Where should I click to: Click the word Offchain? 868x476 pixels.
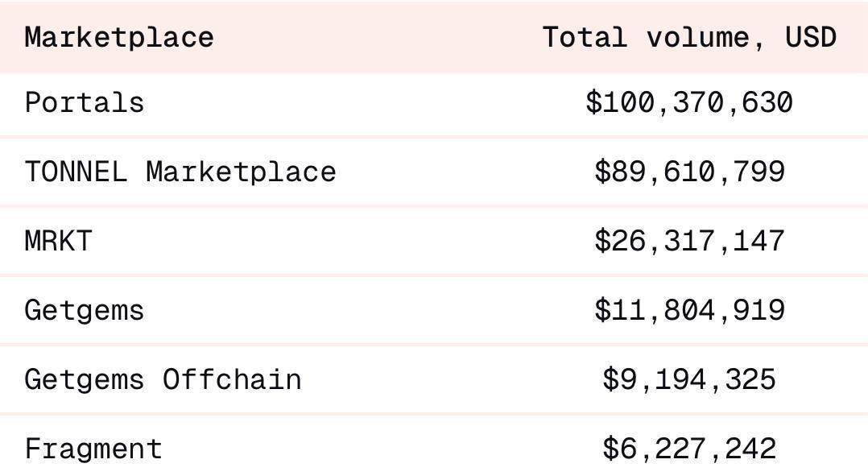(x=232, y=379)
